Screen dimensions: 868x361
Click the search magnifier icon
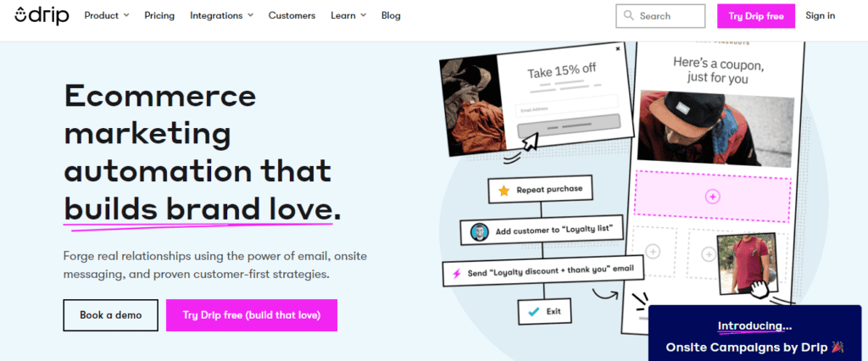click(x=629, y=16)
